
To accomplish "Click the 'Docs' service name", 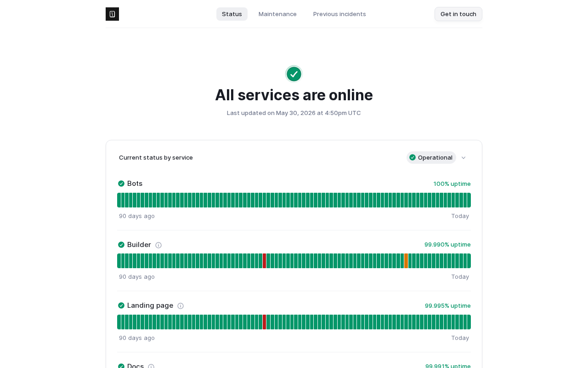I will [x=136, y=366].
